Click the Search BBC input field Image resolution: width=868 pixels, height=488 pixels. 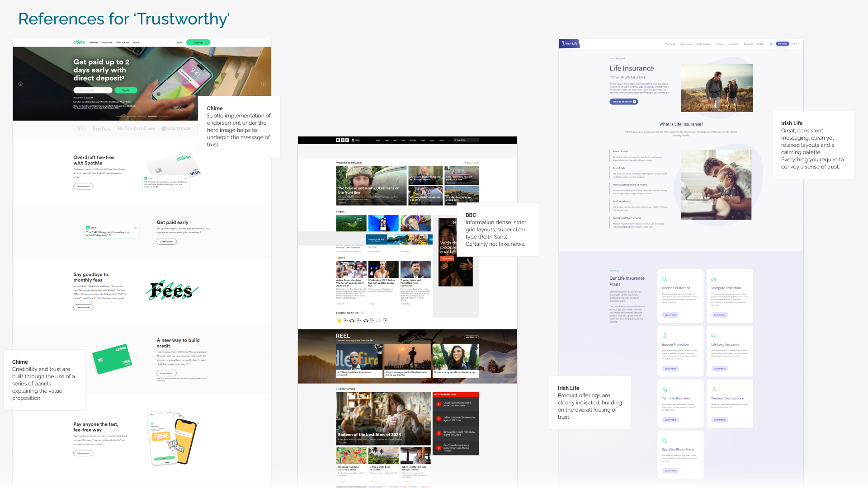(466, 140)
